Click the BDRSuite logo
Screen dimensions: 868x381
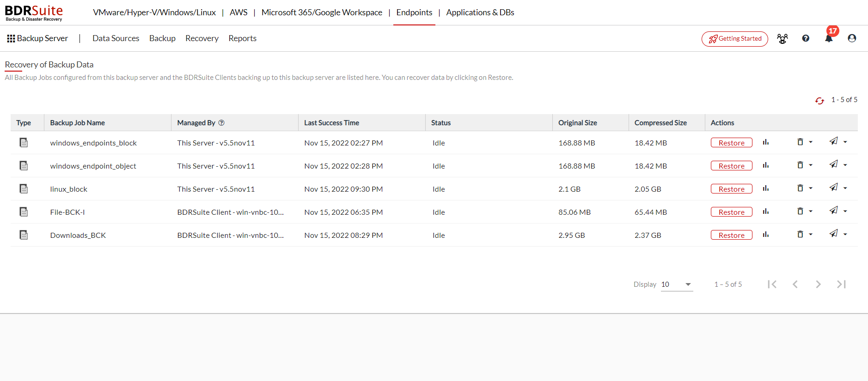(34, 13)
